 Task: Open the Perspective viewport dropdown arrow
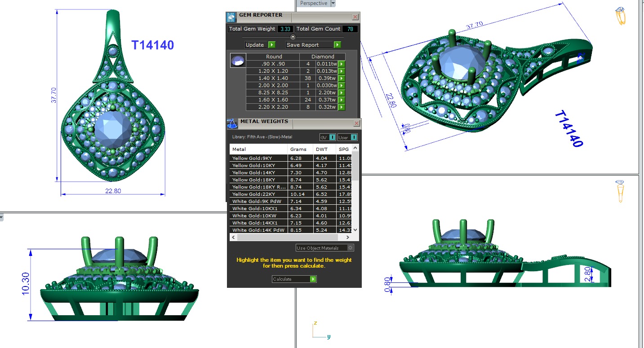click(x=333, y=3)
